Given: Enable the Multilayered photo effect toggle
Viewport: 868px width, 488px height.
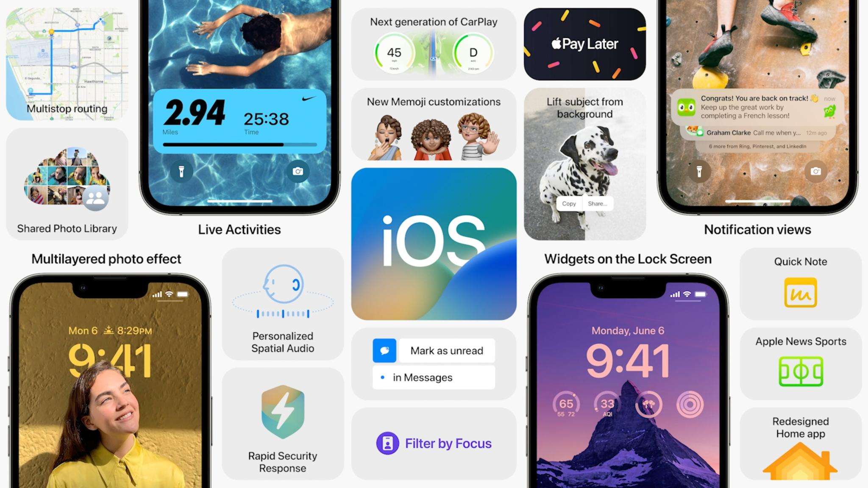Looking at the screenshot, I should click(106, 258).
